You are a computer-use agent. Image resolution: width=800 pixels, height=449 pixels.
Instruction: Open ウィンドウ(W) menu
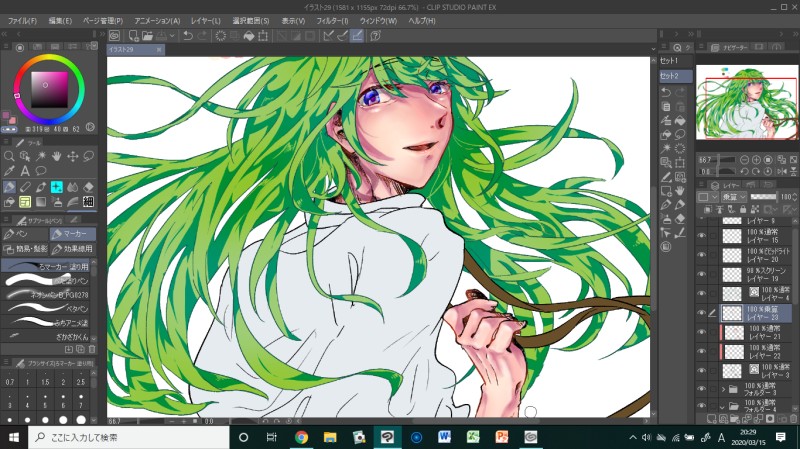click(x=378, y=21)
